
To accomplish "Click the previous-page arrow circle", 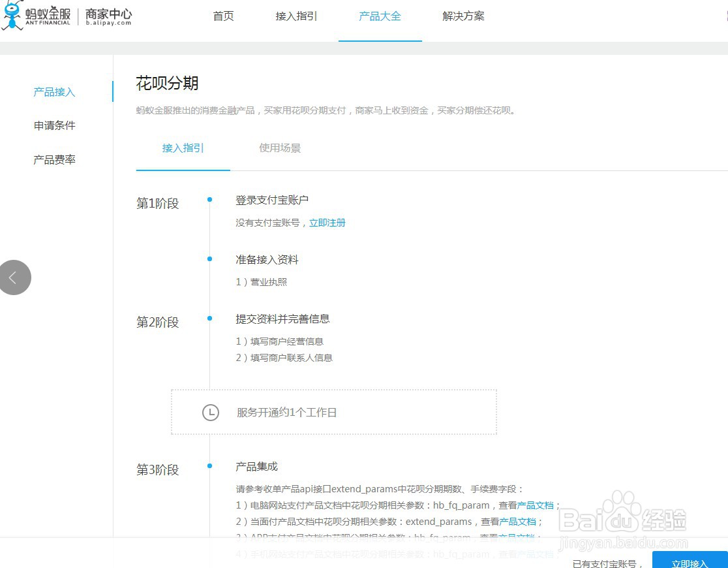I will pos(14,277).
